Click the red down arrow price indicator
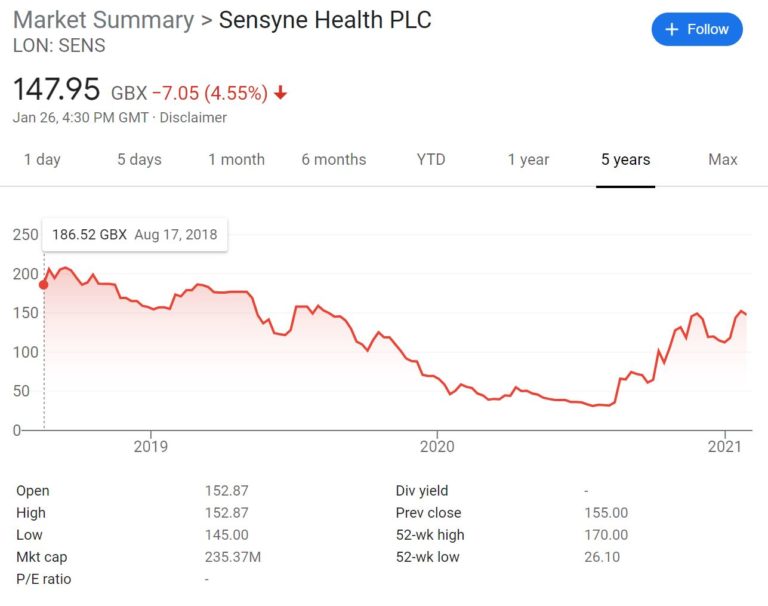 (280, 92)
